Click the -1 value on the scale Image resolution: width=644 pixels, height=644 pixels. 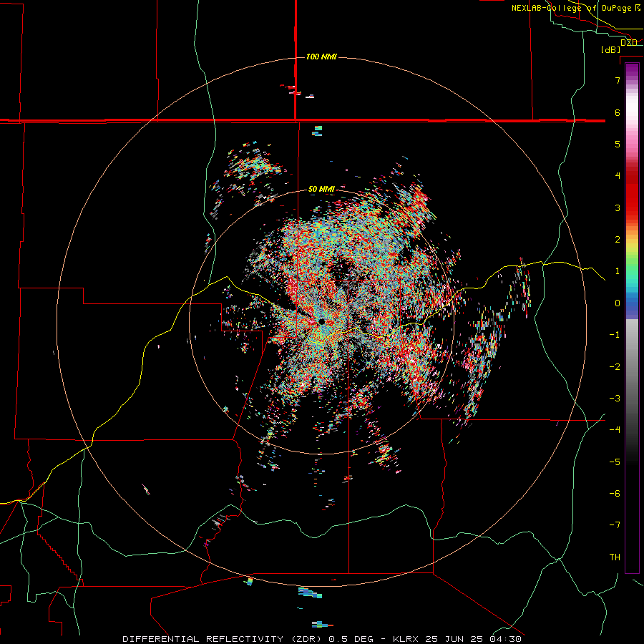tap(615, 335)
